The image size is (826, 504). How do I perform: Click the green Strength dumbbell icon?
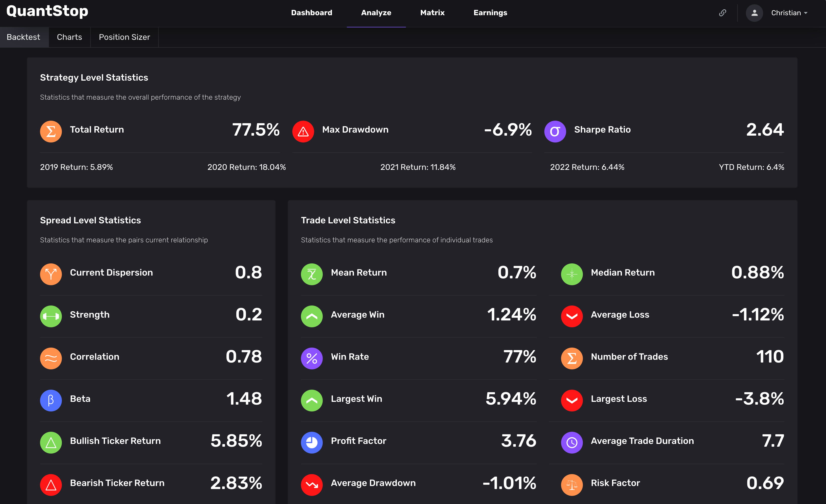point(51,316)
